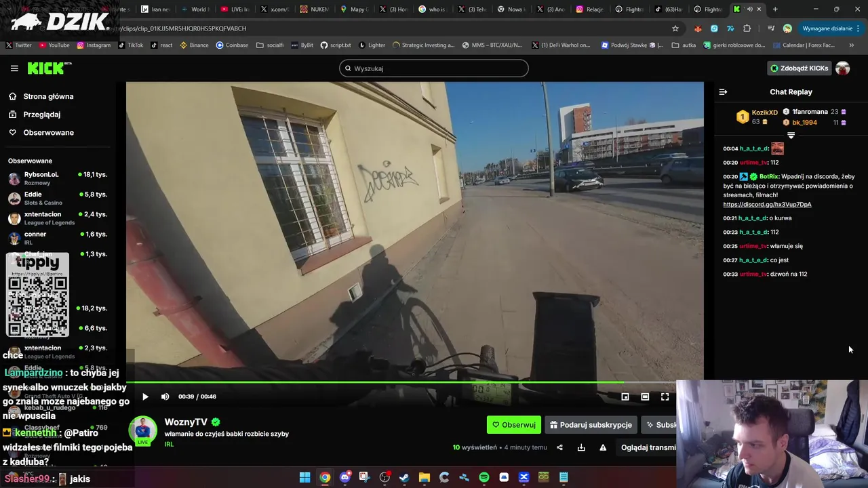Image resolution: width=868 pixels, height=488 pixels.
Task: Open Chrome three-dot menu
Action: pos(859,28)
